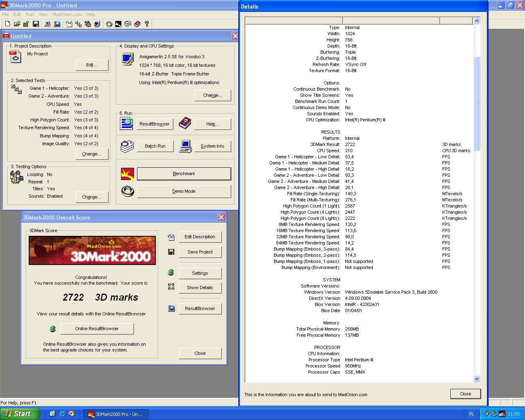
Task: Click the Details list scroll-down arrow
Action: point(477,379)
